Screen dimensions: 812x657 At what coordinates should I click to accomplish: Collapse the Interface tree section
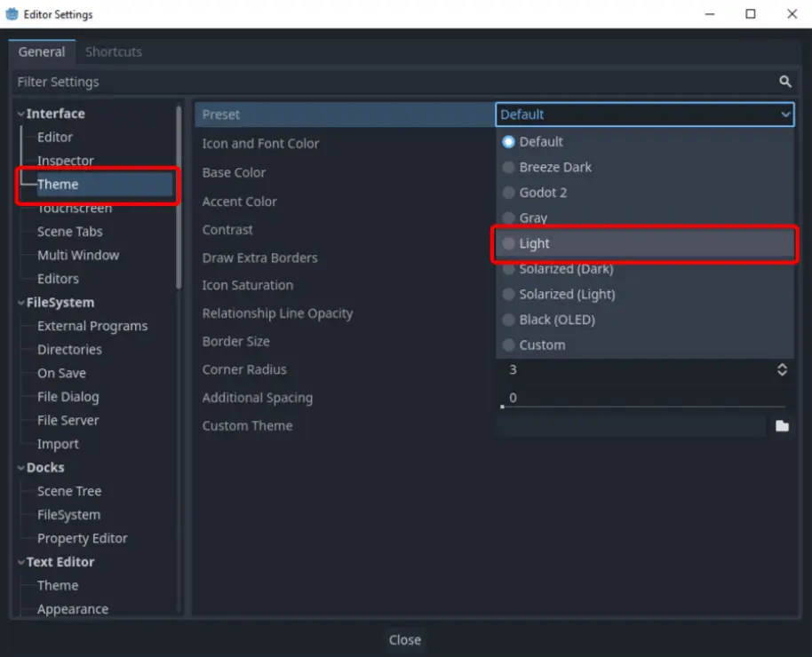tap(21, 115)
